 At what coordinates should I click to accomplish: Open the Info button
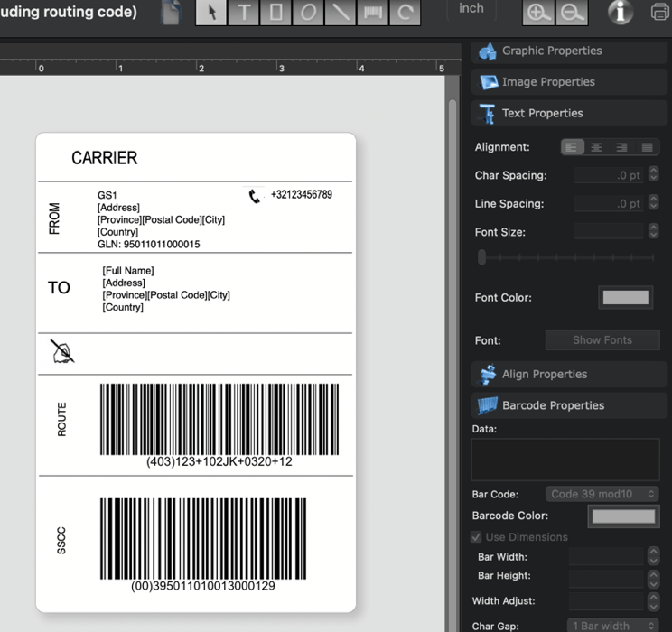[x=621, y=11]
